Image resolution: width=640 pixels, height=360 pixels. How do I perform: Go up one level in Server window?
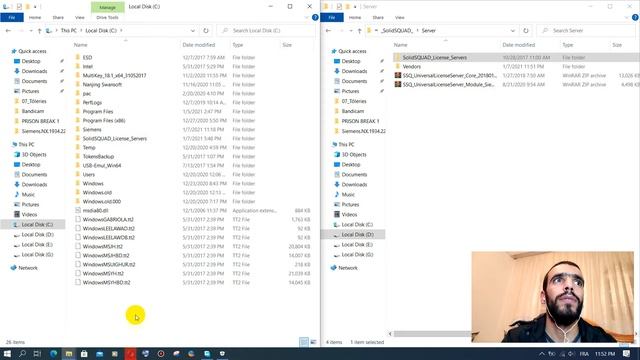[x=359, y=31]
